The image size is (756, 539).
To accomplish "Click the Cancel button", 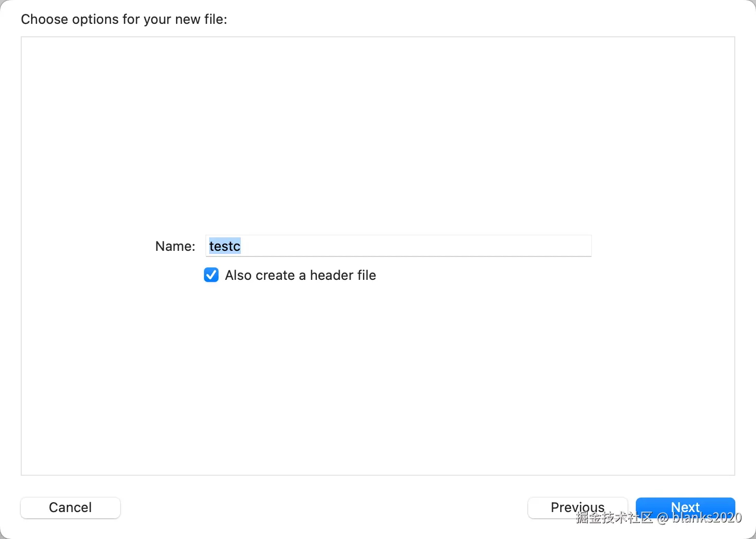I will [70, 507].
